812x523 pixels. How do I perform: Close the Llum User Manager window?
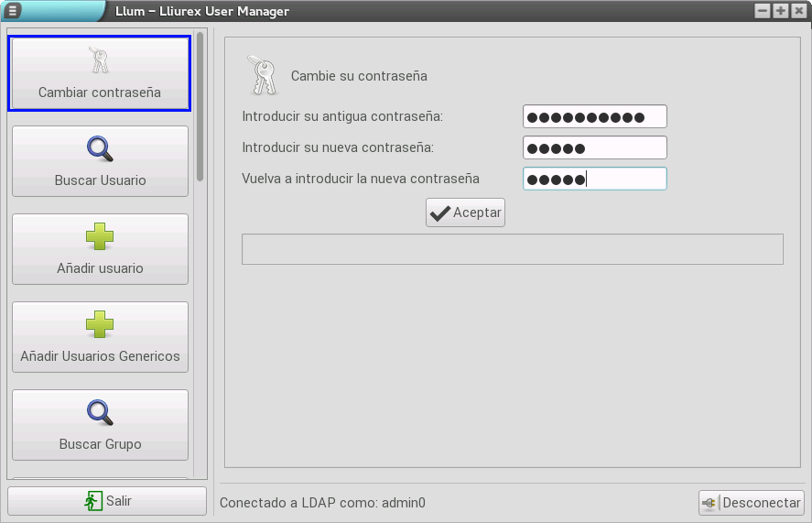tap(797, 11)
